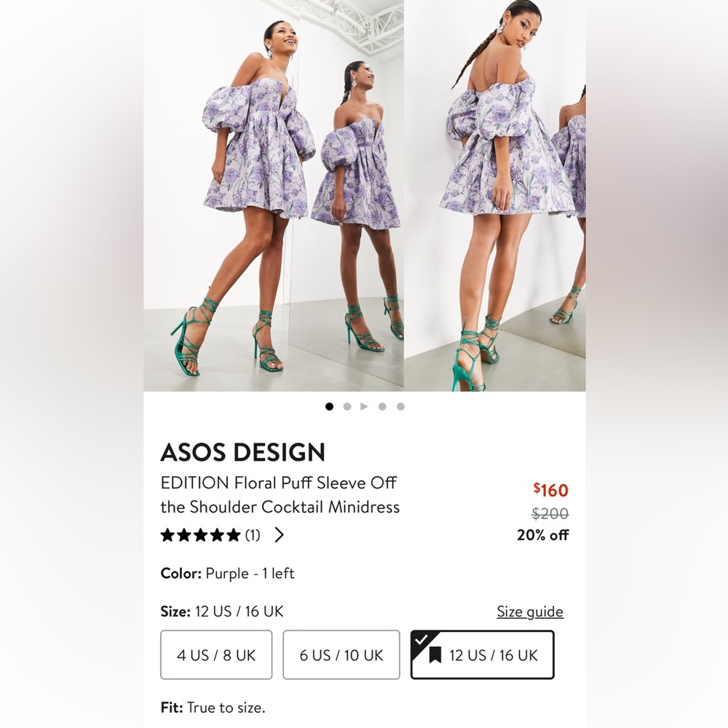Screen dimensions: 728x728
Task: Click the $160 sale price
Action: (x=550, y=490)
